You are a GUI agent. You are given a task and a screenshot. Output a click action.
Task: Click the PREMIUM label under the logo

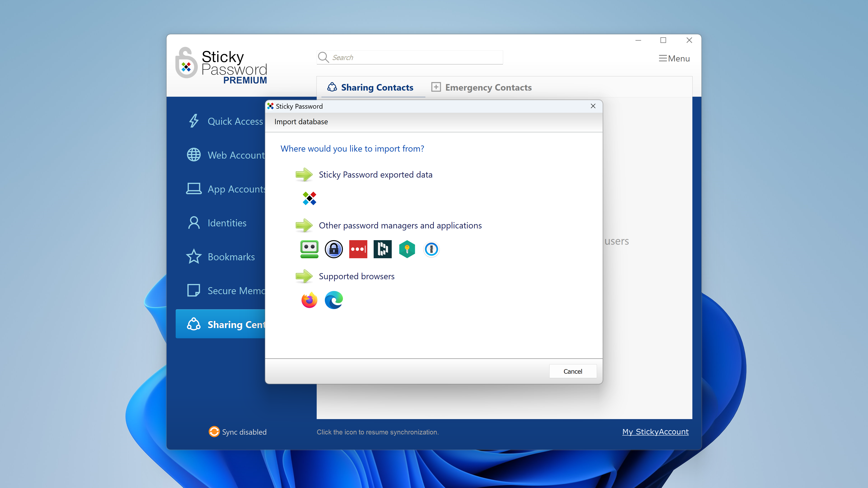click(x=245, y=80)
